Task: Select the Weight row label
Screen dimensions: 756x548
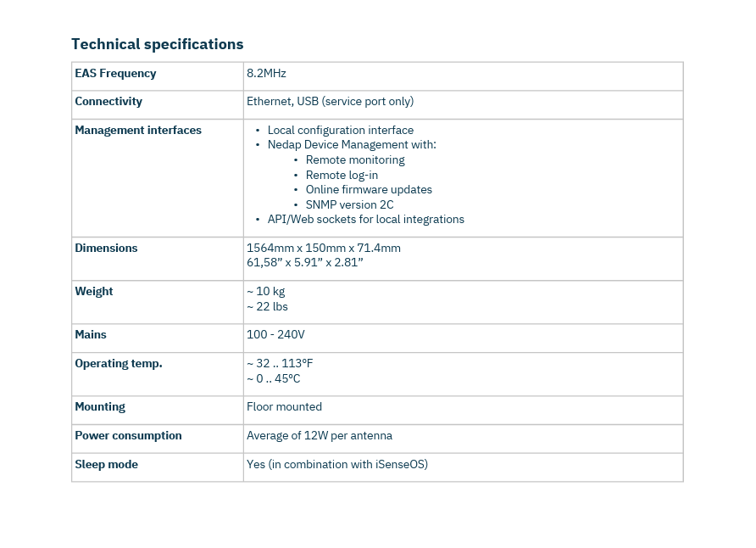Action: [x=93, y=291]
